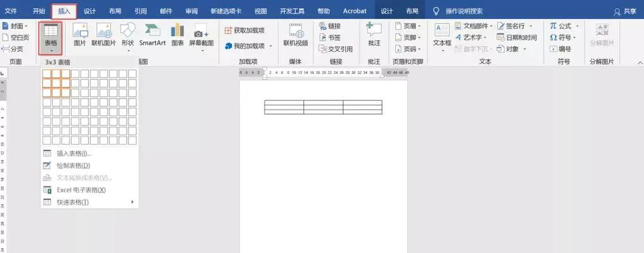
Task: Open the 文件 file tab
Action: [11, 11]
